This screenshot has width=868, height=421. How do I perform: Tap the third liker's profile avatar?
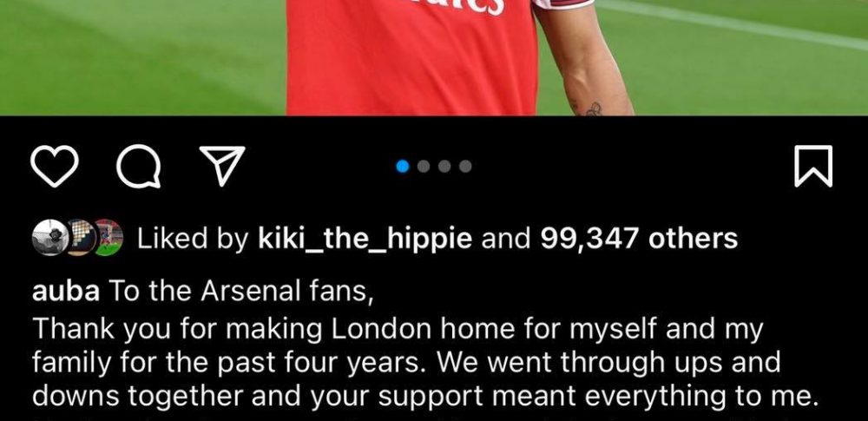coord(108,238)
